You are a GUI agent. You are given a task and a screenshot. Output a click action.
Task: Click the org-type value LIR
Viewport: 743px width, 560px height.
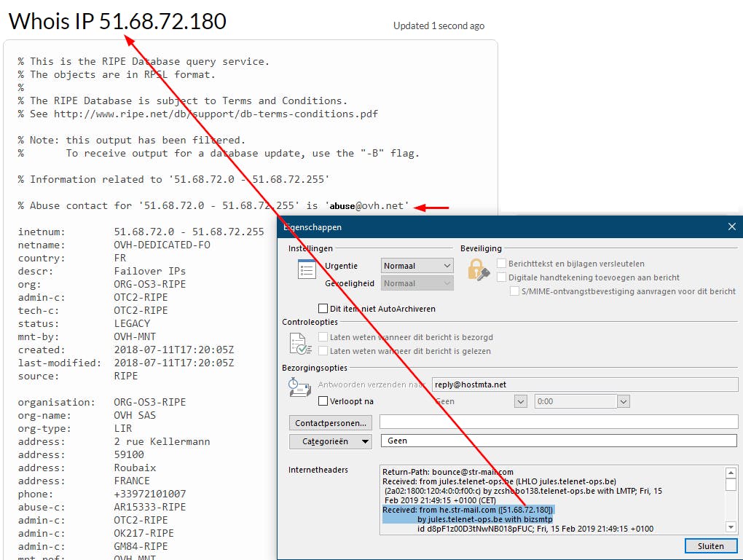[x=122, y=428]
